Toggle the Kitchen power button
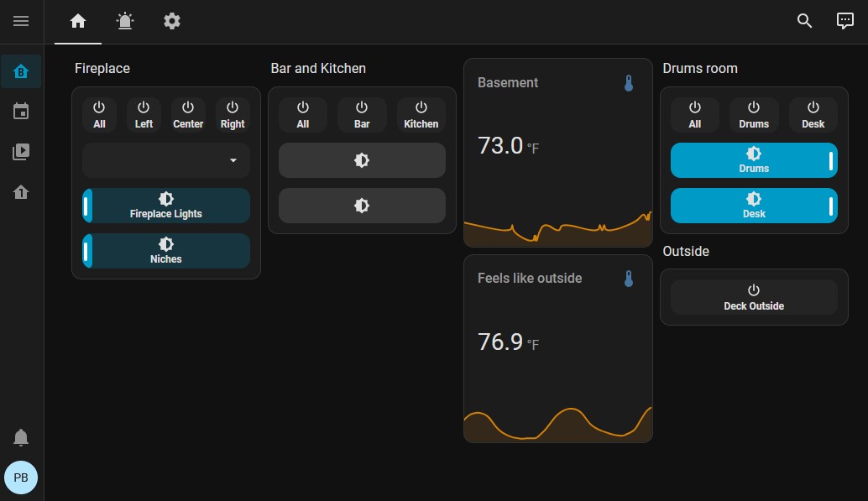The image size is (868, 501). [x=421, y=115]
